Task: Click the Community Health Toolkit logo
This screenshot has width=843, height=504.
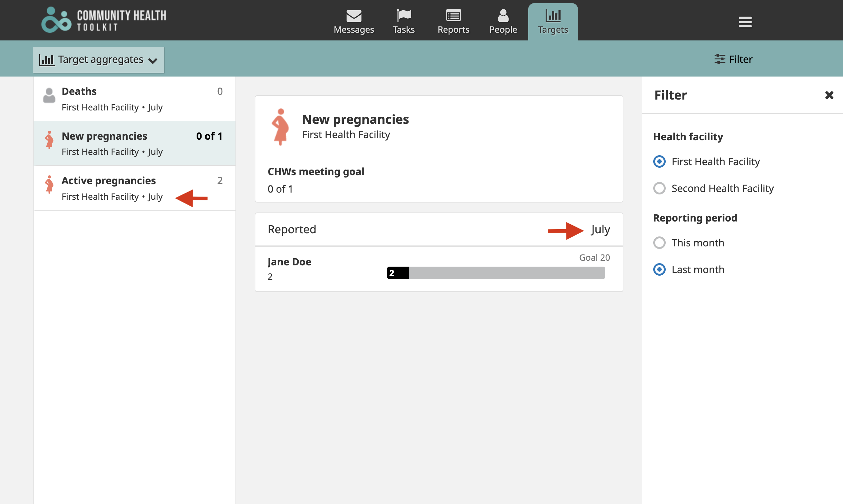Action: click(104, 20)
